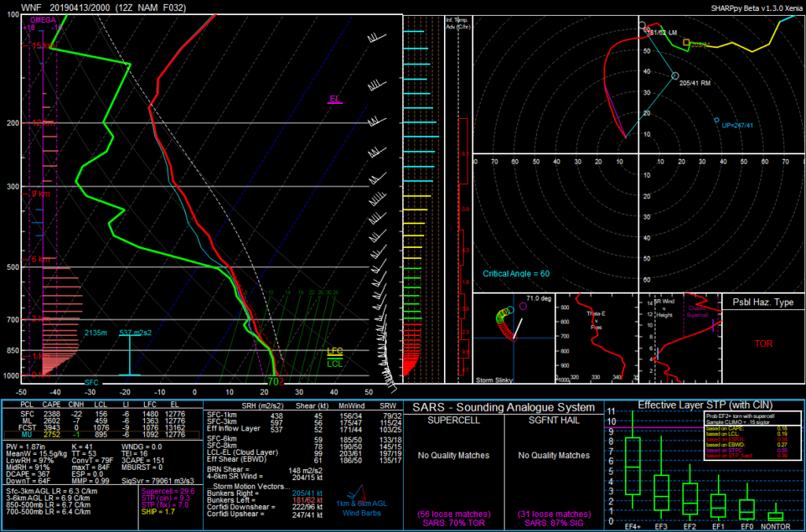Click the orange mean wind square marker

(686, 43)
